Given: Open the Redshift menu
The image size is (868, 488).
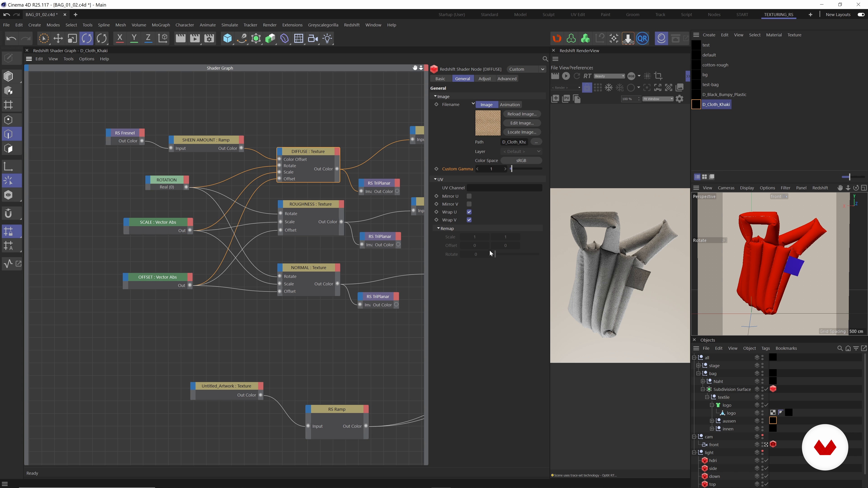Looking at the screenshot, I should 351,25.
